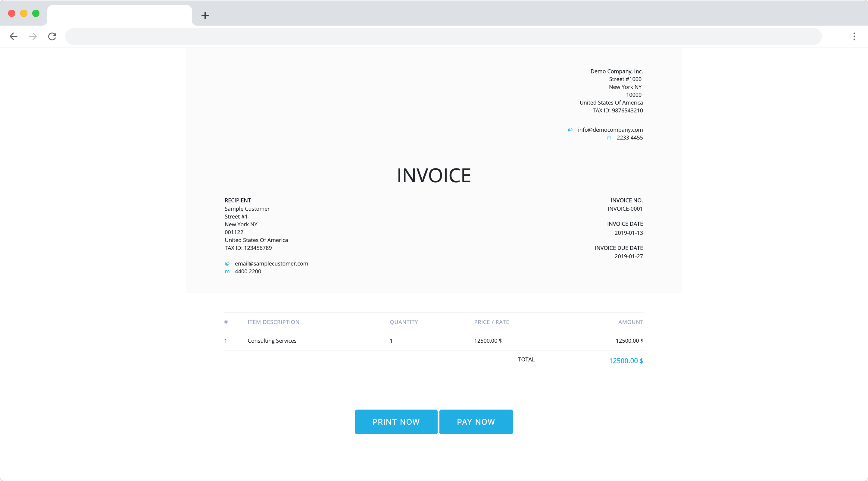Click the RECIPIENT label
The height and width of the screenshot is (481, 868).
pyautogui.click(x=238, y=200)
